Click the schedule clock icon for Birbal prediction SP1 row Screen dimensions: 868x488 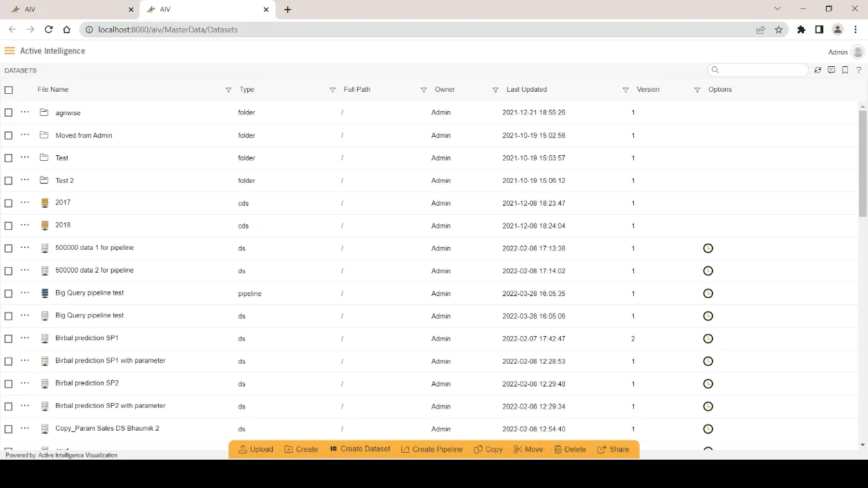708,339
